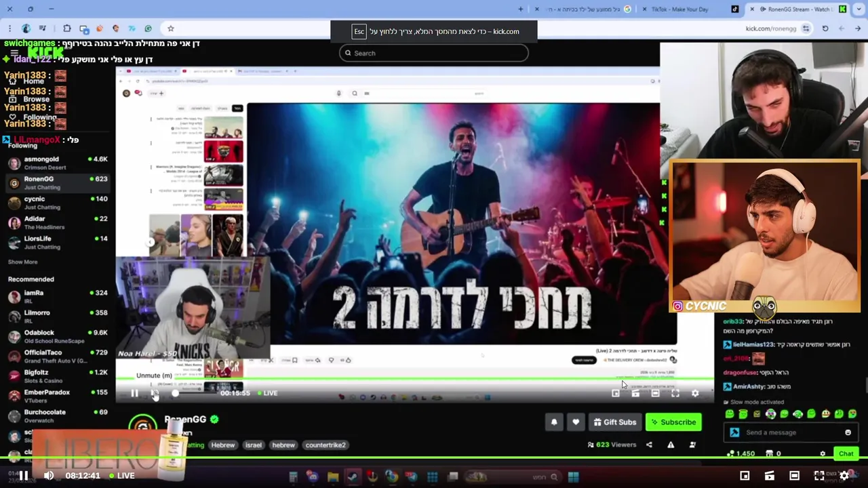The height and width of the screenshot is (488, 868).
Task: Click the green Chat send button
Action: point(846,453)
